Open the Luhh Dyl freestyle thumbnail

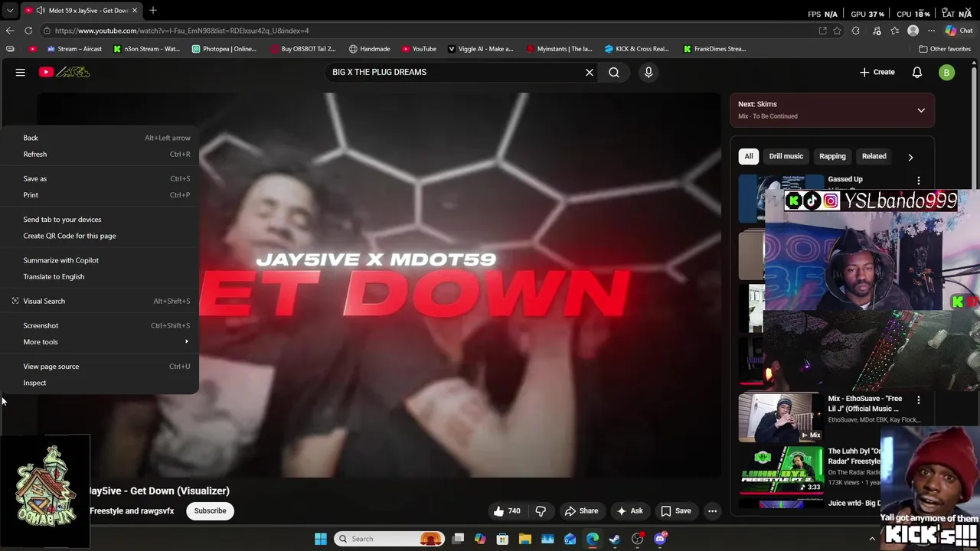(779, 469)
